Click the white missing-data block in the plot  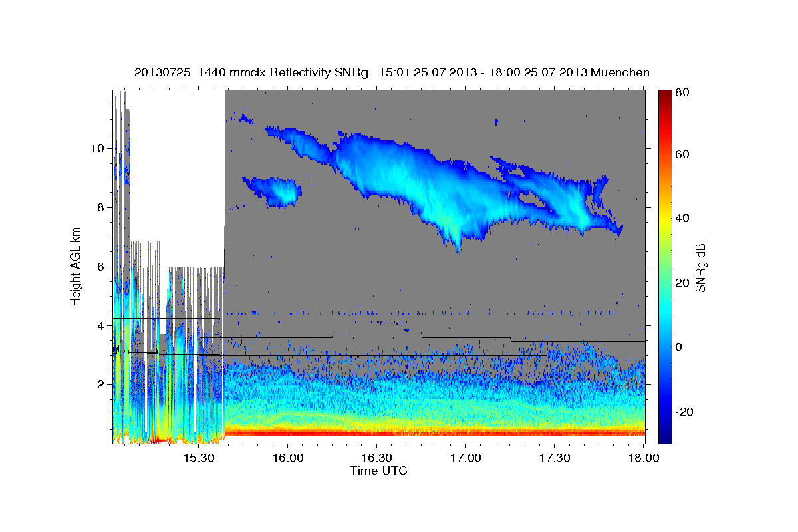tap(176, 166)
